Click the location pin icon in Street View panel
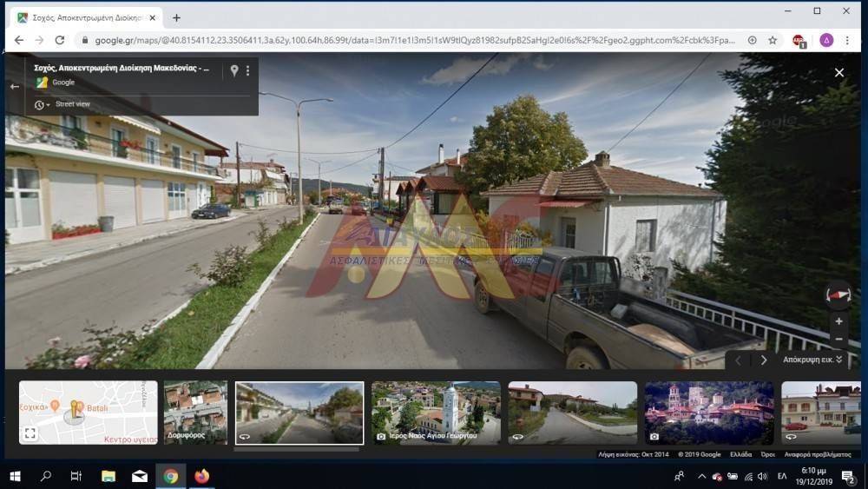Image resolution: width=868 pixels, height=489 pixels. pos(233,70)
